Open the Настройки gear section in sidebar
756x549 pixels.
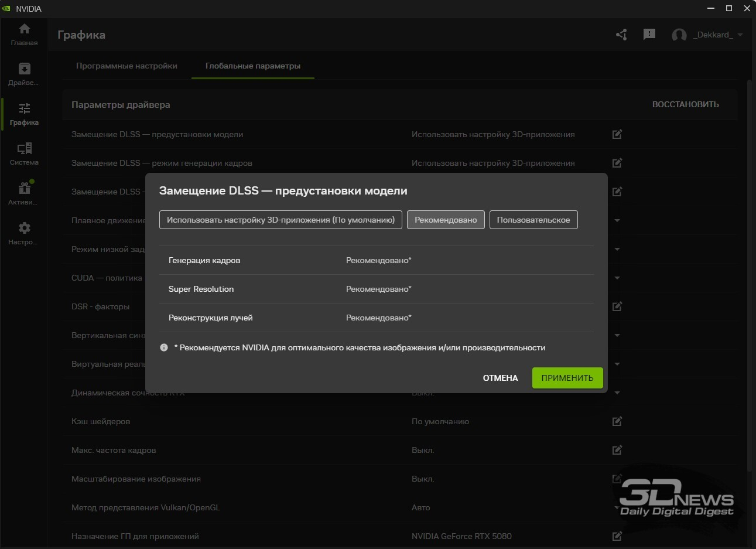coord(24,234)
